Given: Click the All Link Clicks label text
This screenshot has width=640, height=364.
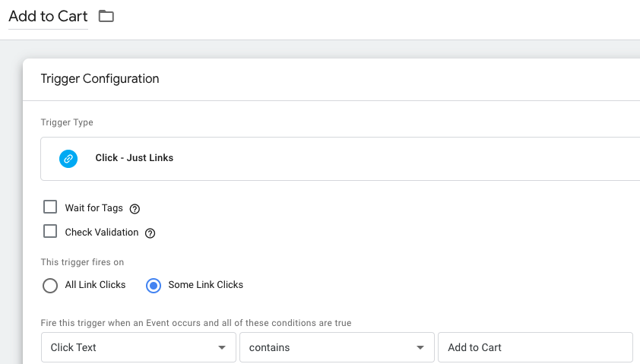Looking at the screenshot, I should click(95, 285).
